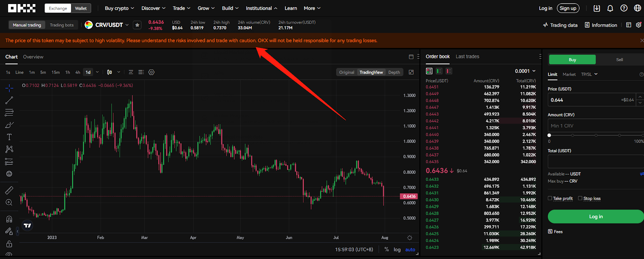Show bids-only order book view
Image resolution: width=644 pixels, height=259 pixels.
[439, 71]
